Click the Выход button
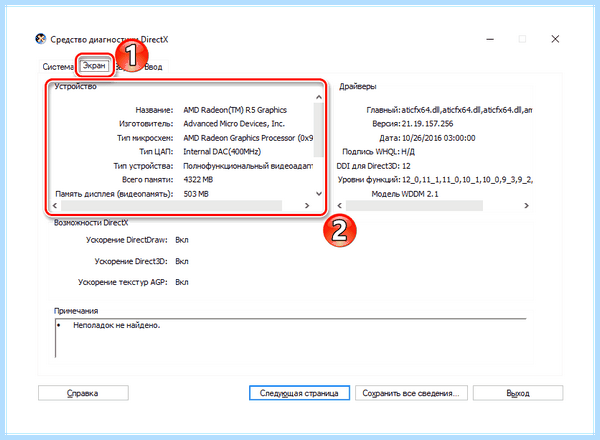600x440 pixels. click(518, 393)
